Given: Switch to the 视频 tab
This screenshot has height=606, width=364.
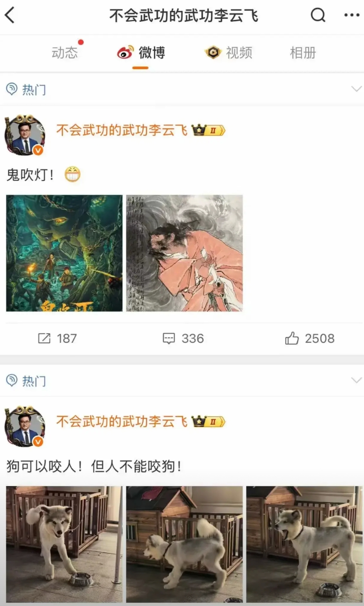Looking at the screenshot, I should point(229,53).
